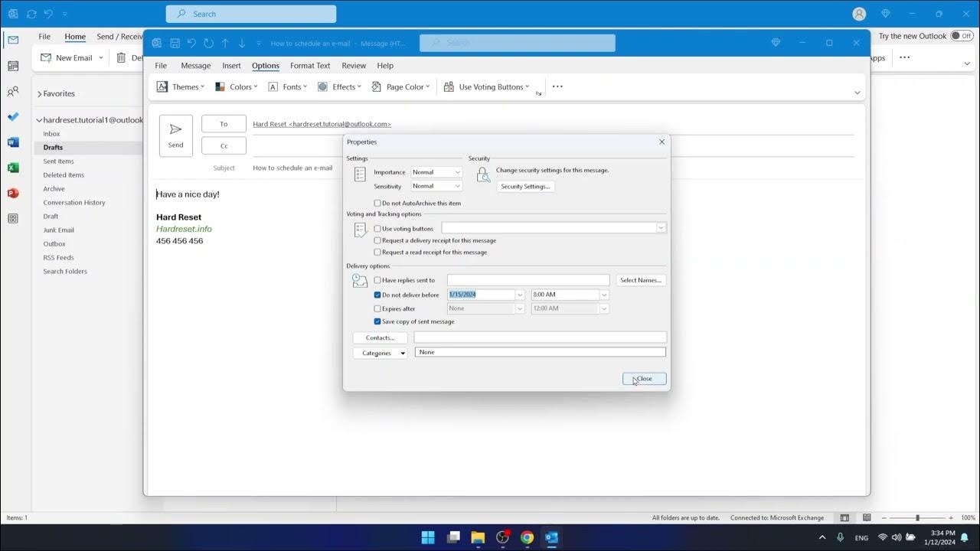Viewport: 980px width, 551px height.
Task: Select the Page Color icon
Action: pyautogui.click(x=377, y=86)
